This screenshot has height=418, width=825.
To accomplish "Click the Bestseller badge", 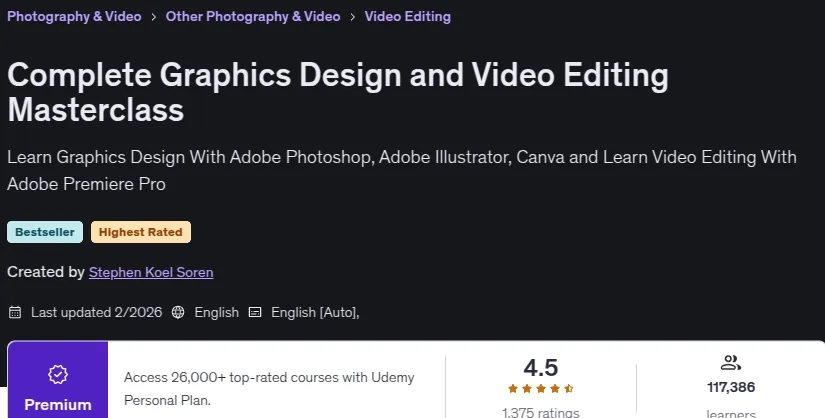I will tap(45, 232).
